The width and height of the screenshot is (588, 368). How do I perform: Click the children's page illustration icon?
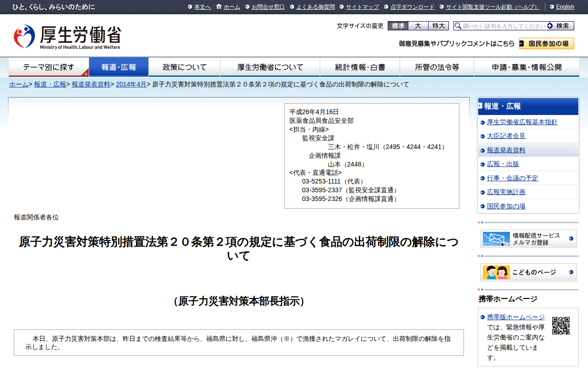coord(496,272)
